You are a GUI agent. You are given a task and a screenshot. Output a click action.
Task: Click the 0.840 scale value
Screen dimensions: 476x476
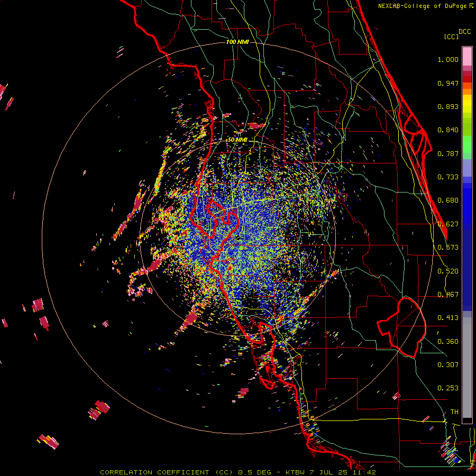pos(448,130)
